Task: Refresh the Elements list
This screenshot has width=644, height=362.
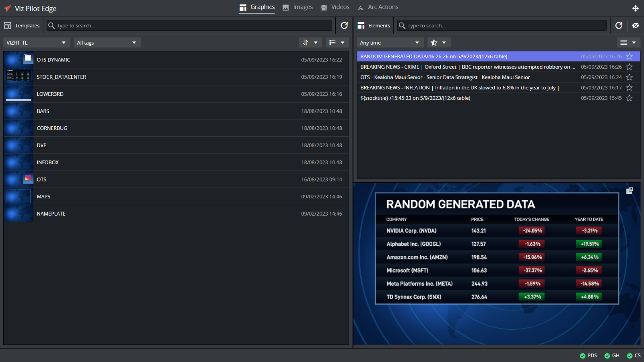Action: pyautogui.click(x=619, y=25)
